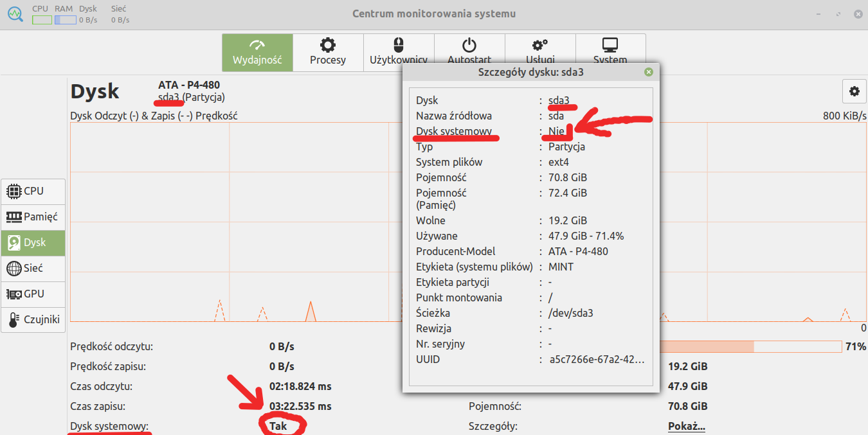
Task: Click the Typ value Partycja in popup
Action: coord(566,146)
